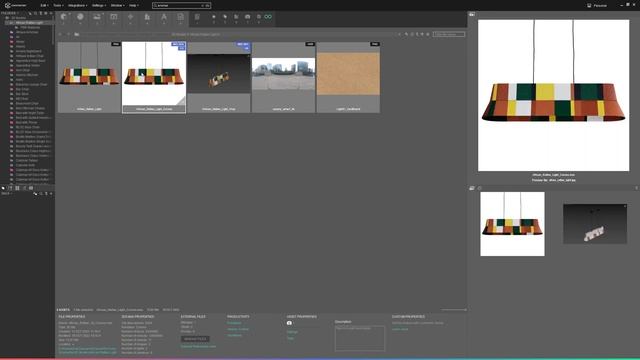
Task: Go forward in the asset browser
Action: click(x=68, y=34)
